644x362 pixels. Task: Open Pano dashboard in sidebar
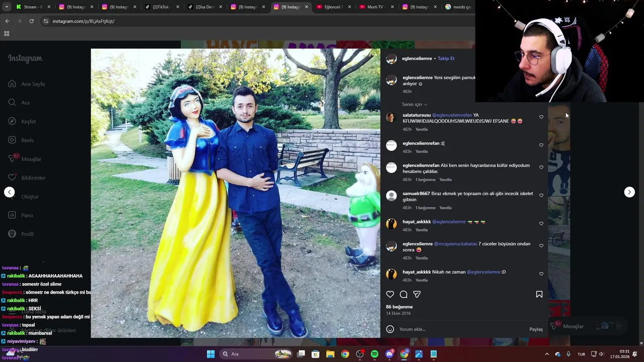click(x=21, y=215)
